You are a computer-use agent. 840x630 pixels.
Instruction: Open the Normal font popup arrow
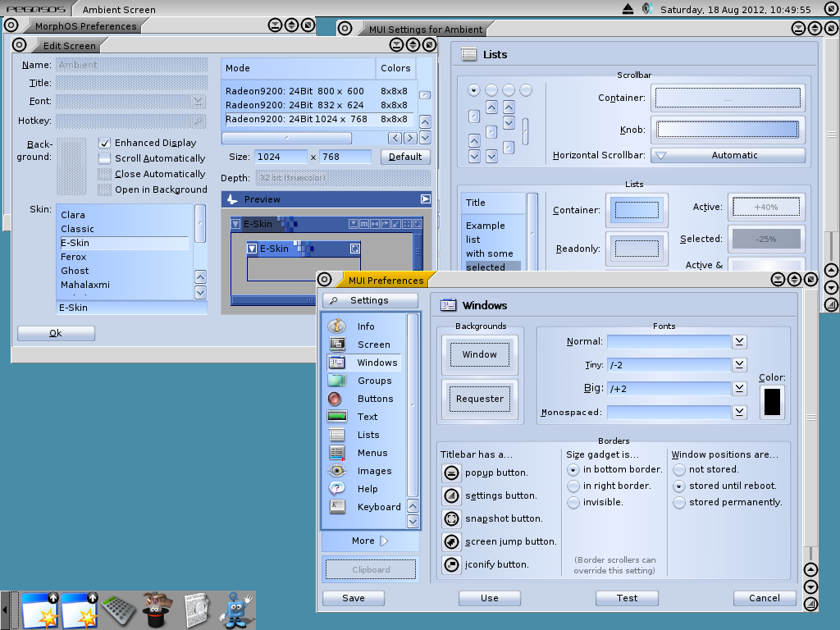pos(739,341)
